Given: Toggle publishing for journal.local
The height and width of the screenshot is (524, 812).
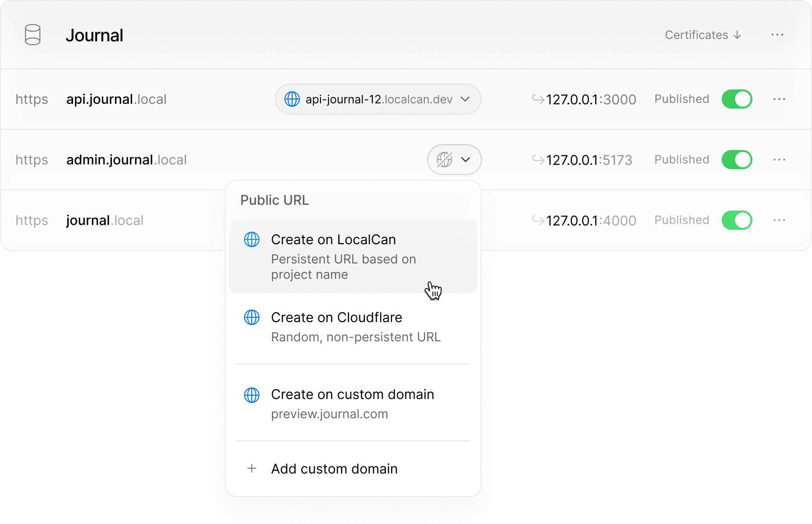Looking at the screenshot, I should [737, 220].
